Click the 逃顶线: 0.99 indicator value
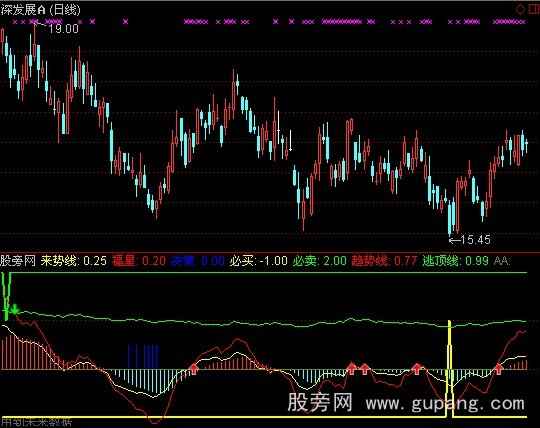This screenshot has height=428, width=540. [x=455, y=261]
